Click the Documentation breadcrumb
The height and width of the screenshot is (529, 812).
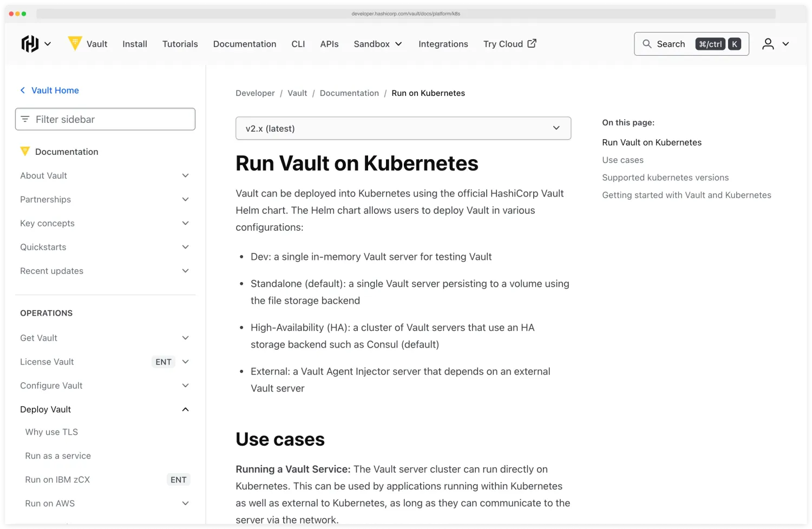point(349,93)
